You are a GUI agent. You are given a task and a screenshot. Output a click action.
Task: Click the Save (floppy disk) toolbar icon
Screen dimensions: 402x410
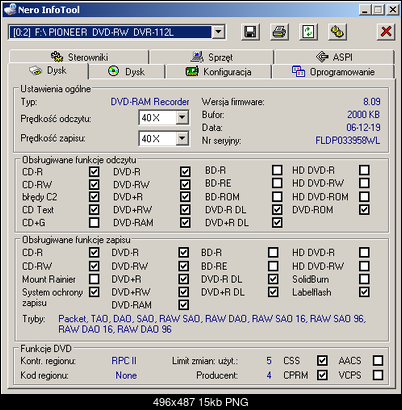[x=250, y=32]
